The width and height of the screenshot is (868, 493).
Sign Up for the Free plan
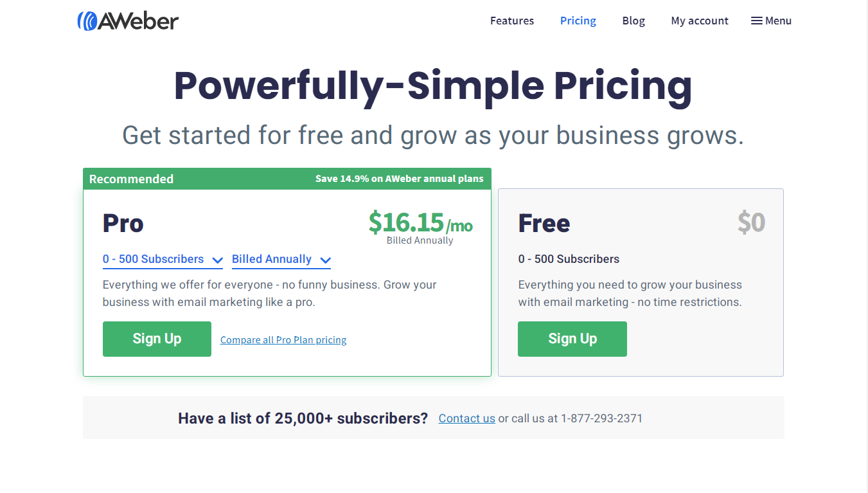572,339
